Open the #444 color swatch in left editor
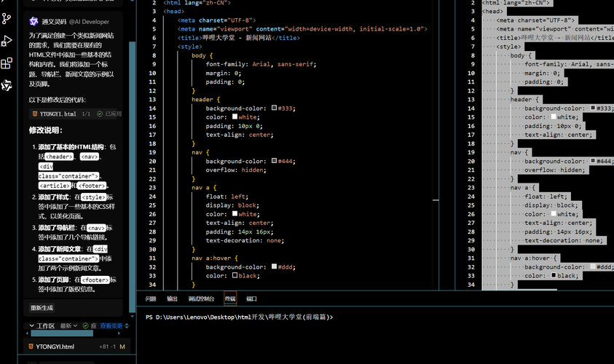The height and width of the screenshot is (364, 614). click(274, 160)
